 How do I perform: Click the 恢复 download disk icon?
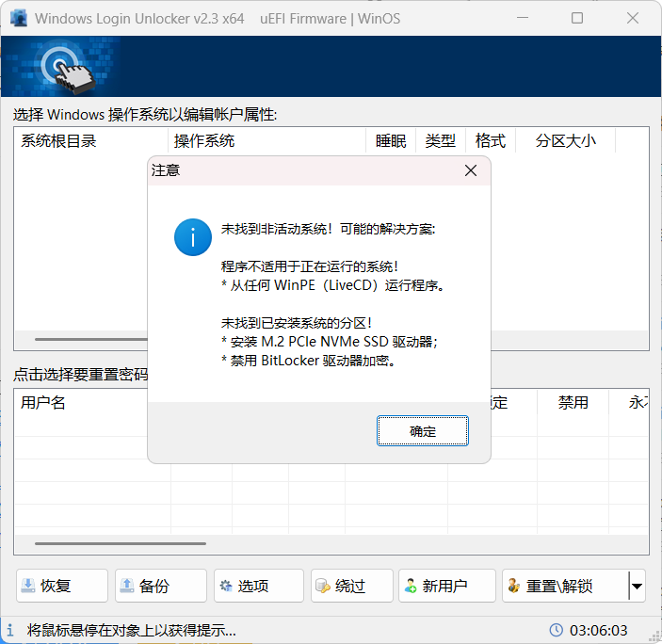click(x=28, y=586)
